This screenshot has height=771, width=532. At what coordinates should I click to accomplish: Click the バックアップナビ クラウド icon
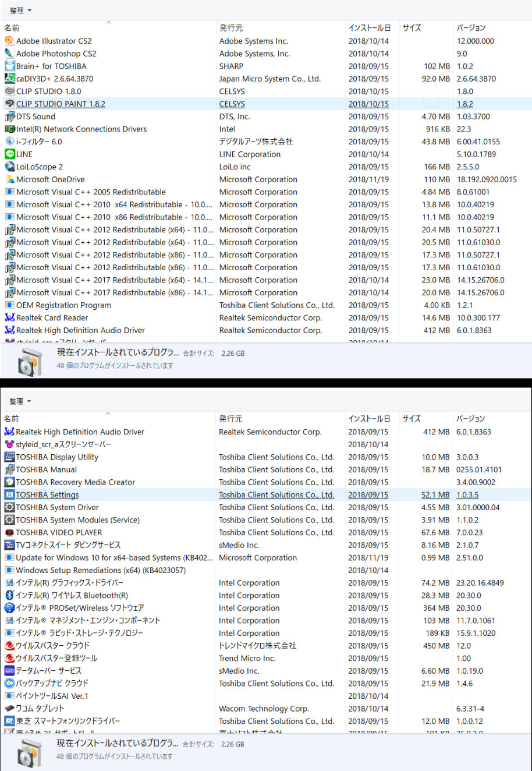(x=9, y=683)
